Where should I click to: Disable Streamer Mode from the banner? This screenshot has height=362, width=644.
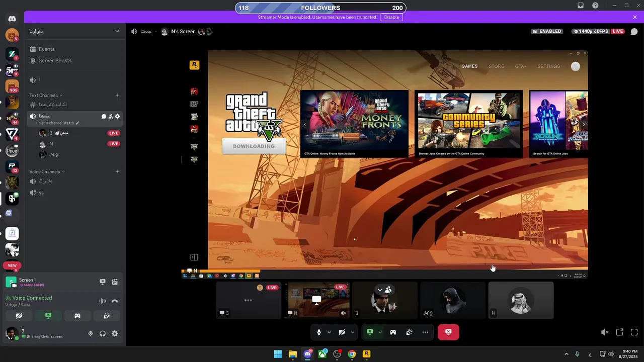pos(391,17)
